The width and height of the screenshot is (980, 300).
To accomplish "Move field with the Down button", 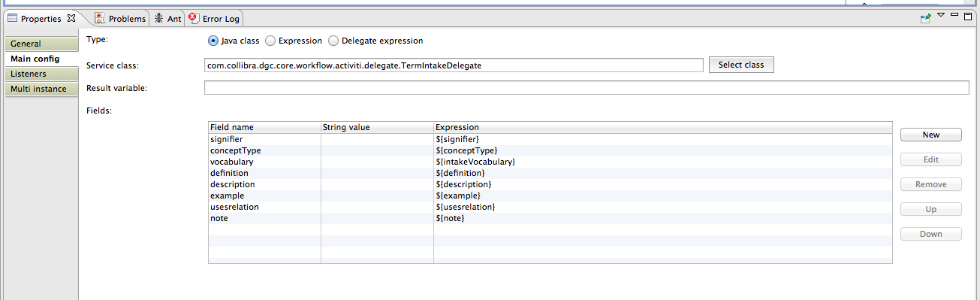I will tap(931, 234).
